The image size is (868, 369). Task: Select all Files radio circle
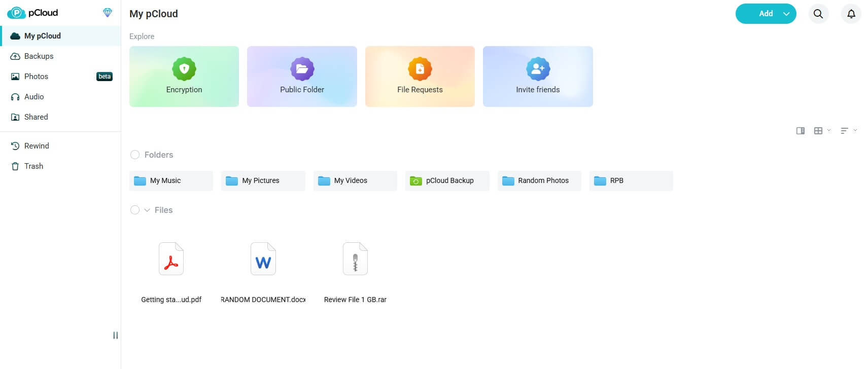(x=135, y=210)
